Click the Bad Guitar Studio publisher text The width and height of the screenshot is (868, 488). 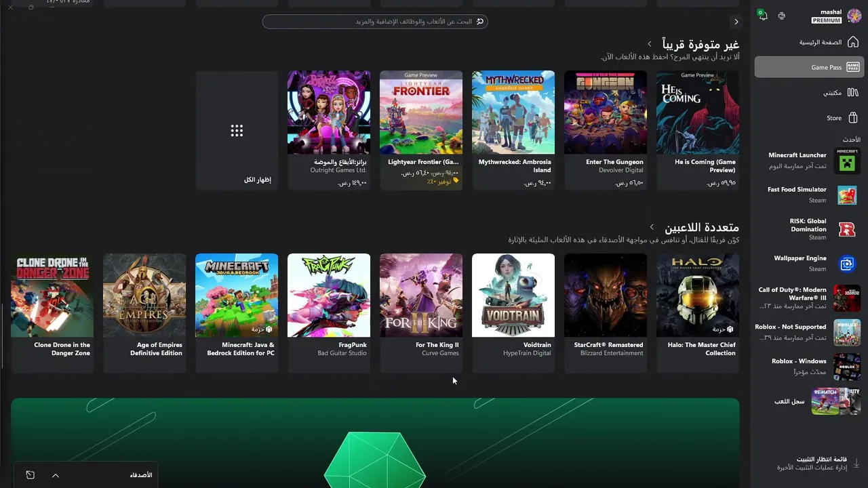342,353
